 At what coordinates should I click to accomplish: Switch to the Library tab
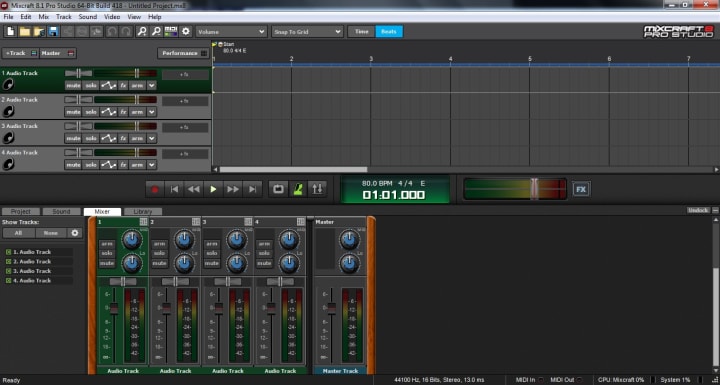[143, 211]
